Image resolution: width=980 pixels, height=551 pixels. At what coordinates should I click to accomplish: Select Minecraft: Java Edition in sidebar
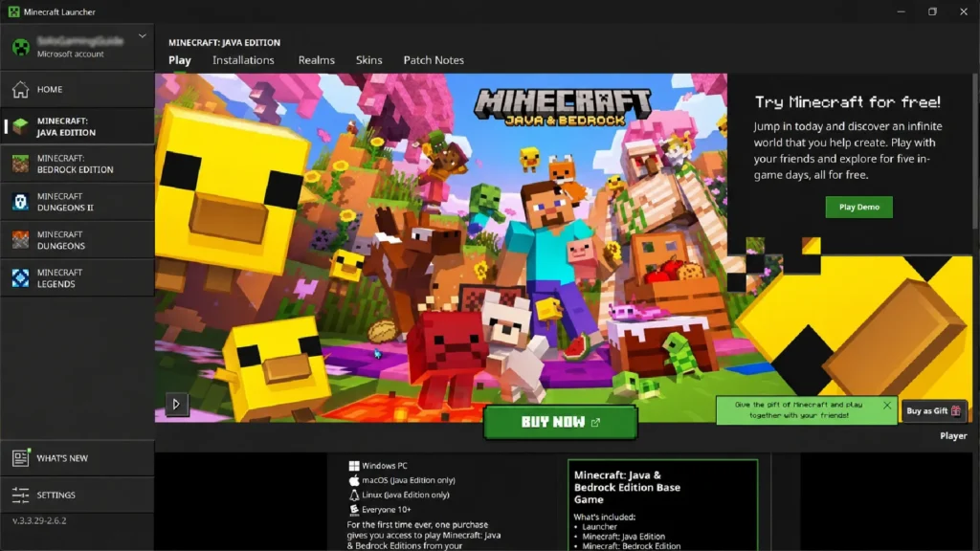coord(77,127)
